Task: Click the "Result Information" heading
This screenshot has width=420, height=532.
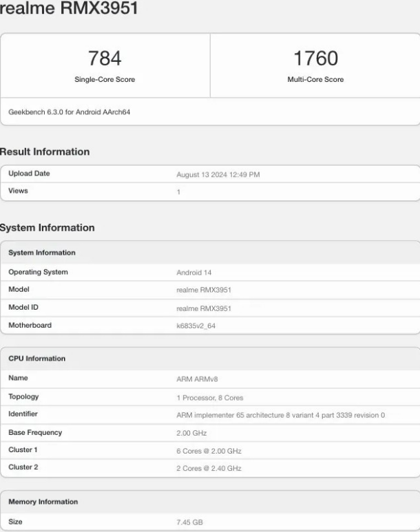Action: point(45,151)
